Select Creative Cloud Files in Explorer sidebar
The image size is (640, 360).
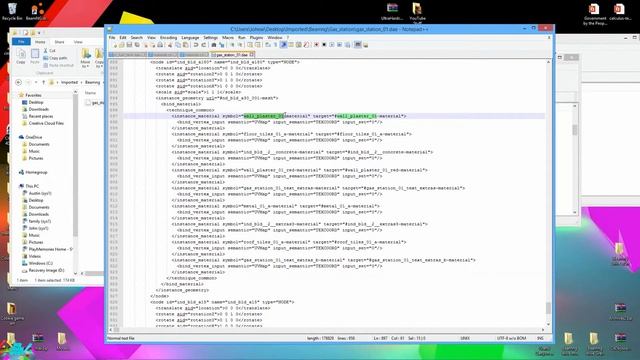point(46,123)
